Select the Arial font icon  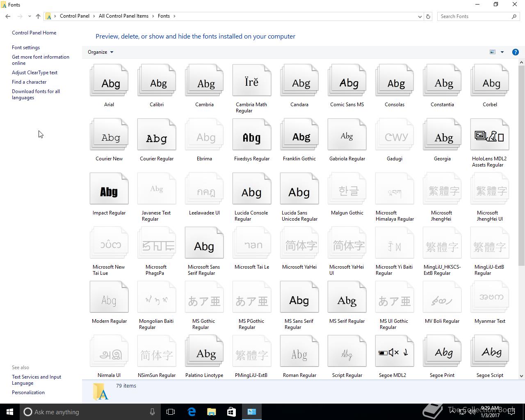[109, 80]
